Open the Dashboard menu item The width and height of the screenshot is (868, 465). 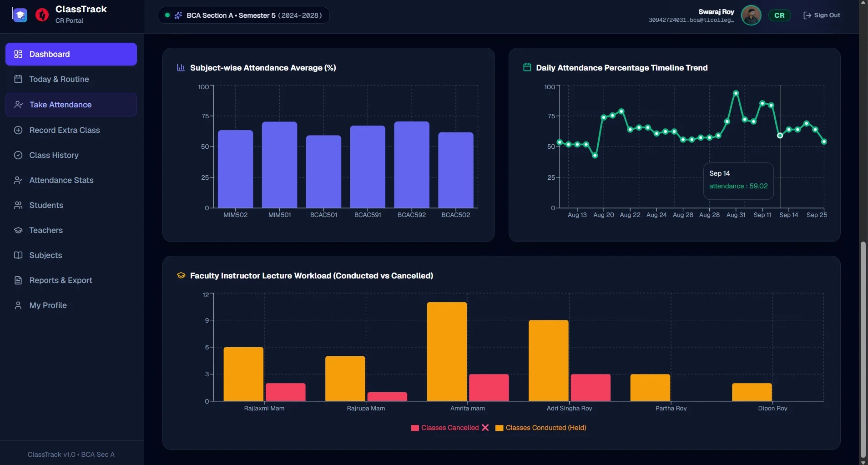pyautogui.click(x=71, y=54)
